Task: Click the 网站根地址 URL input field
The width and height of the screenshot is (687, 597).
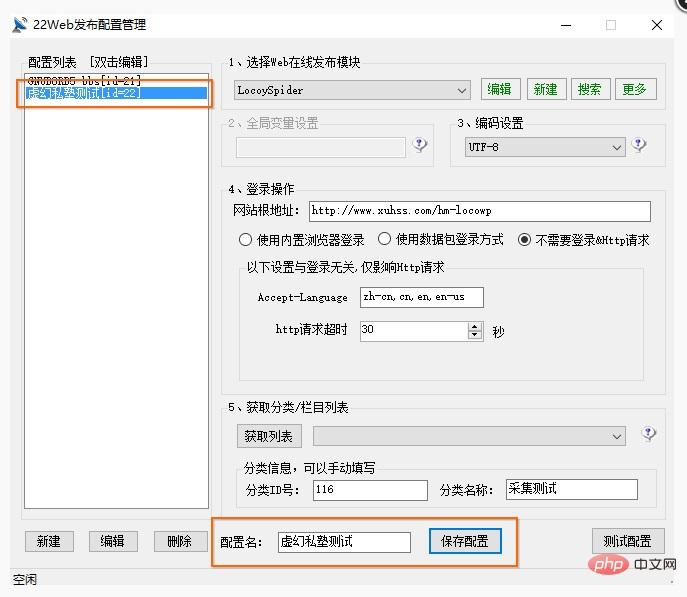Action: pos(478,211)
